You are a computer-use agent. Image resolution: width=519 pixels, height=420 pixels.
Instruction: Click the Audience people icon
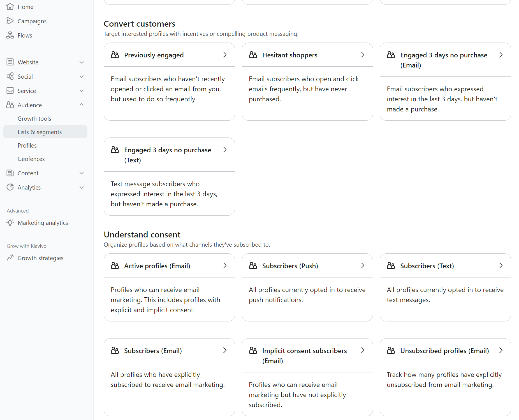pyautogui.click(x=10, y=105)
